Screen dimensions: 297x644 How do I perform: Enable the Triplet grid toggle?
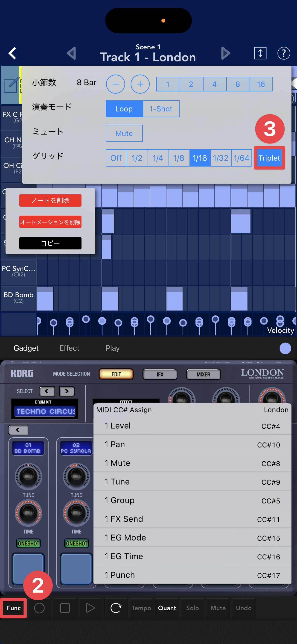pos(269,158)
